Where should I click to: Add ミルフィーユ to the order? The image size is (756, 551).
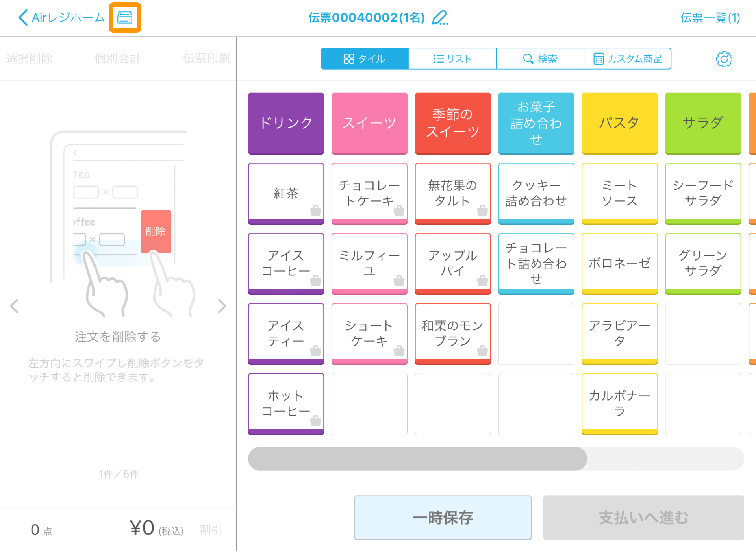click(x=369, y=264)
